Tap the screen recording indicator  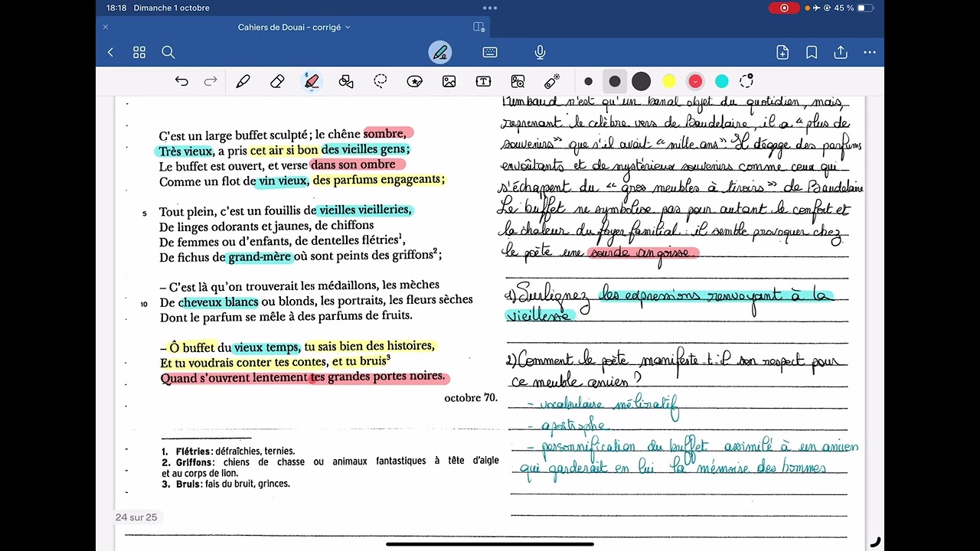(x=783, y=8)
